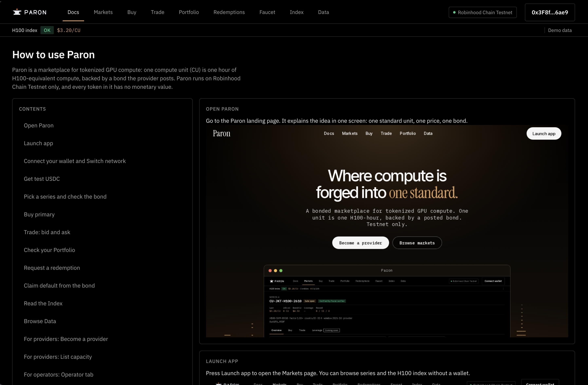
Task: Click the Paron anvil logo icon
Action: point(17,12)
